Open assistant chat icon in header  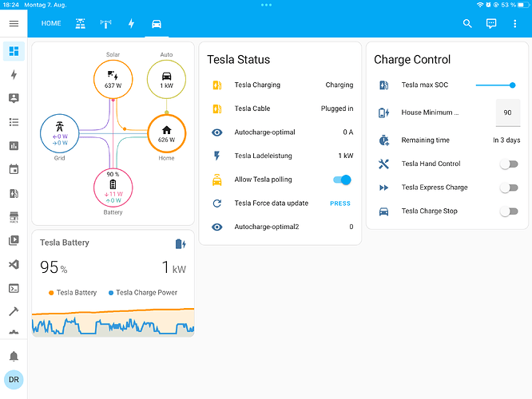pos(491,23)
